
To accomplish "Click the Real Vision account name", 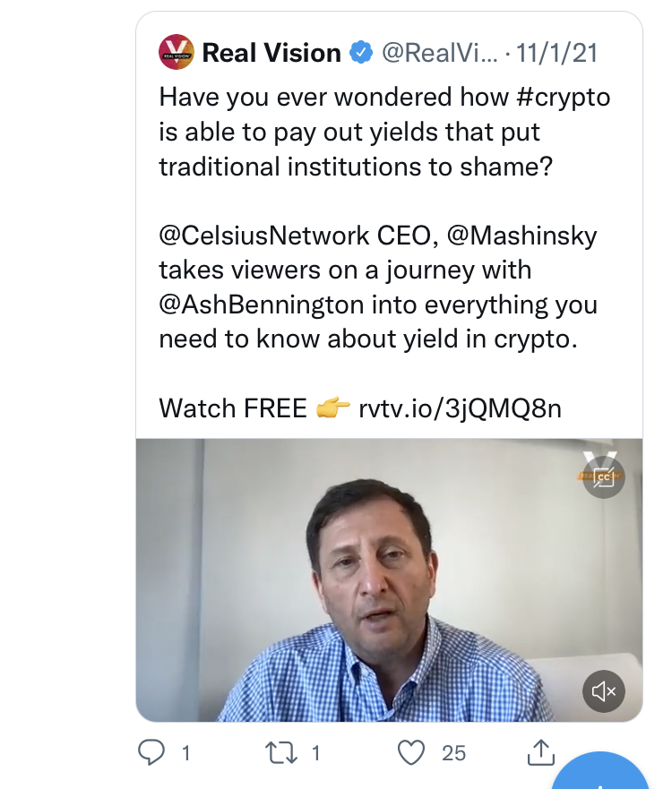I will click(271, 53).
